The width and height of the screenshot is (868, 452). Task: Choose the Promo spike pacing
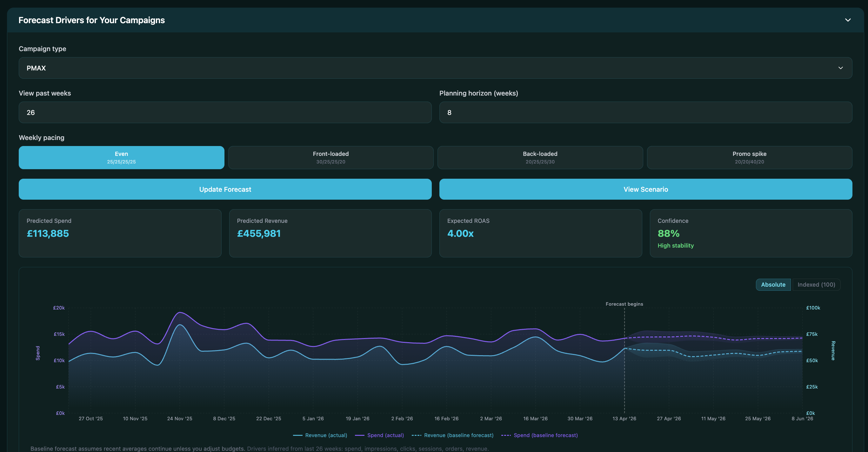click(749, 157)
